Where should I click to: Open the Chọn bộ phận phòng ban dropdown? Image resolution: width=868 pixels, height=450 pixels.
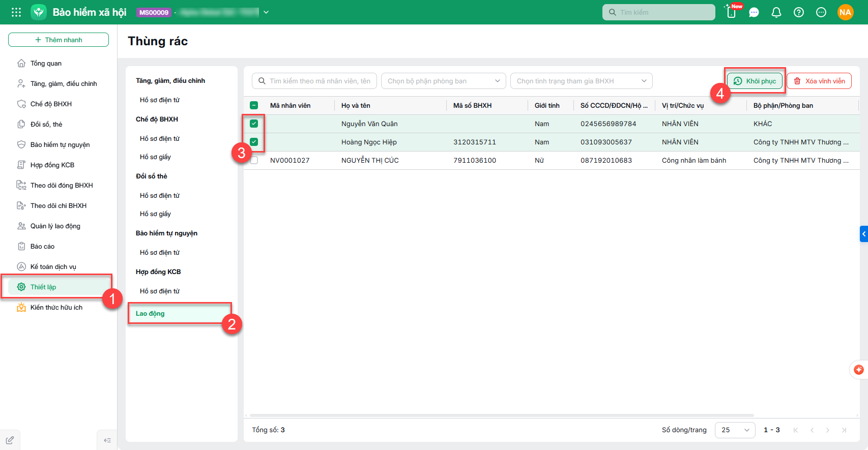point(444,81)
